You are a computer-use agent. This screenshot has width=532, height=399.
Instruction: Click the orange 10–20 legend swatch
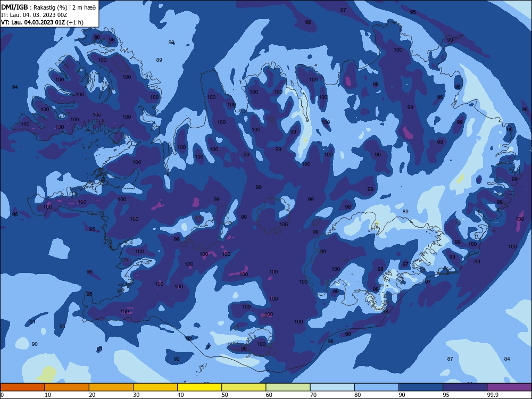pyautogui.click(x=67, y=387)
